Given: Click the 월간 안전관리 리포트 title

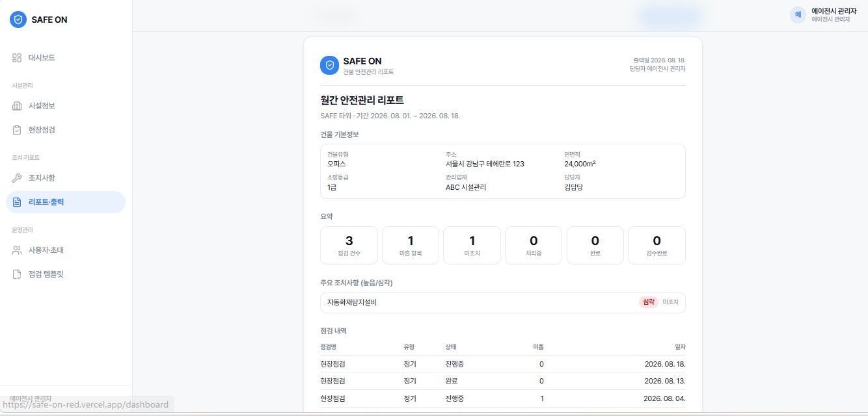Looking at the screenshot, I should [x=362, y=100].
